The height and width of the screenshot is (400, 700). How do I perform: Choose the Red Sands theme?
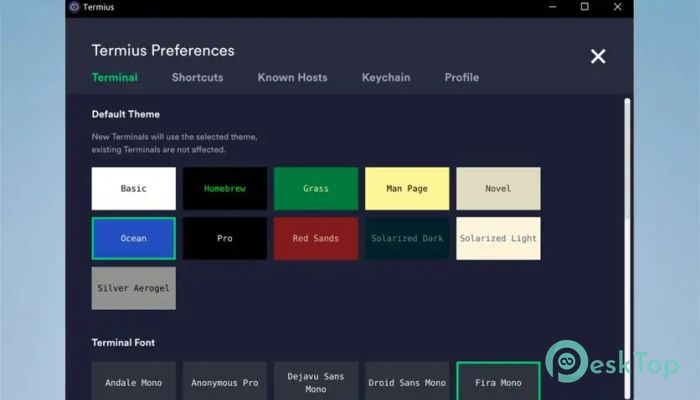(x=316, y=238)
